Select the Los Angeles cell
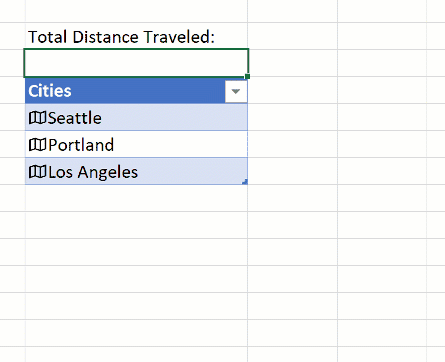This screenshot has height=362, width=445. click(x=136, y=171)
